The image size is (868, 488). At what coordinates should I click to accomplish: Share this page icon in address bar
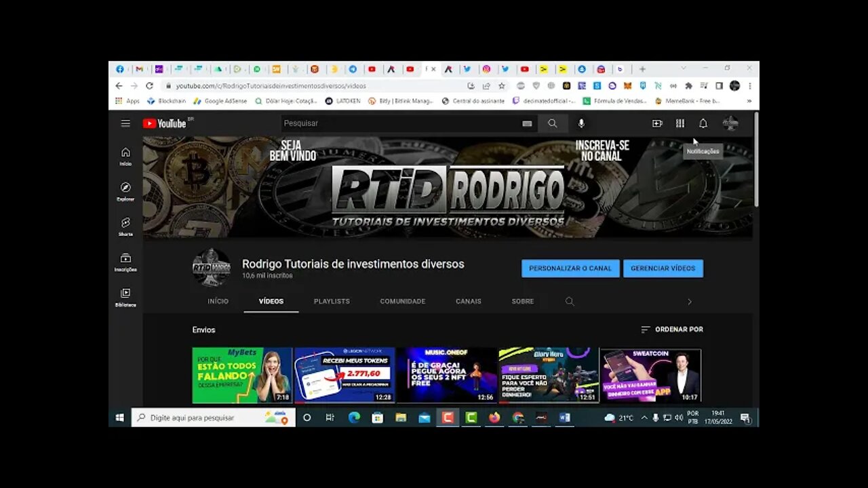[x=486, y=86]
